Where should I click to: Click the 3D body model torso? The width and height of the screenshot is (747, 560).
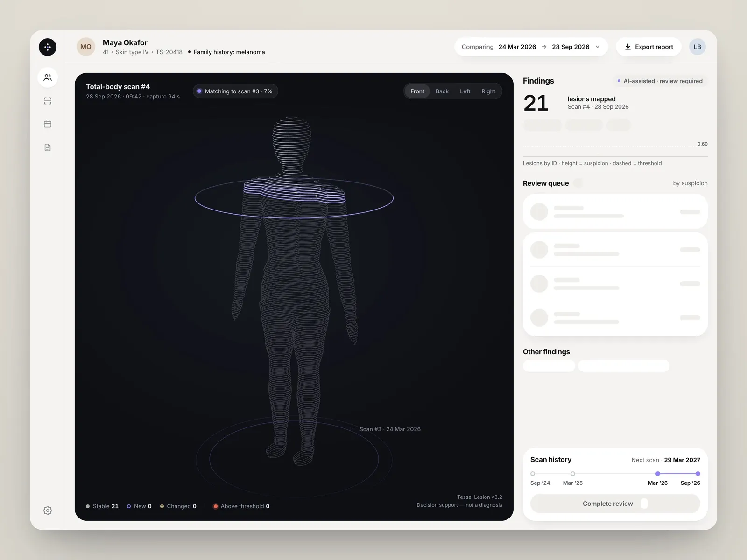[x=294, y=247]
